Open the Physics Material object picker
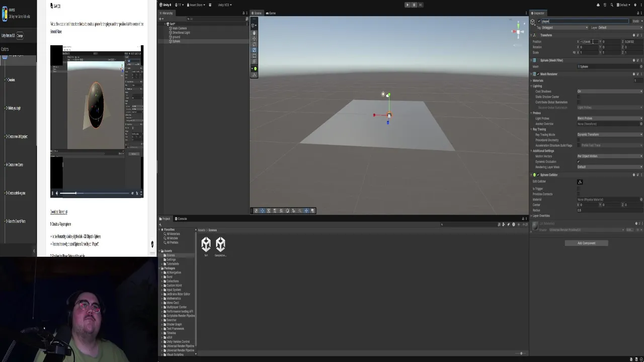The image size is (644, 362). pyautogui.click(x=641, y=200)
